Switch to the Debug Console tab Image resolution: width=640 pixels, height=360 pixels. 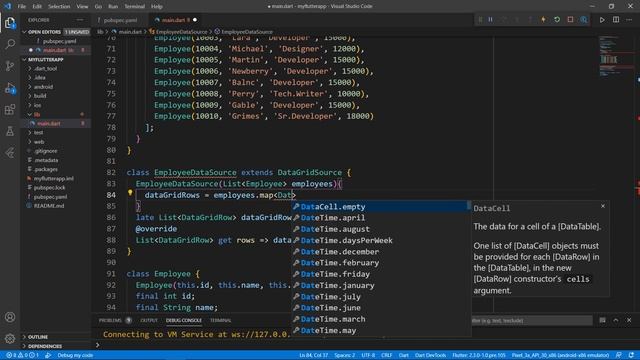pos(184,320)
